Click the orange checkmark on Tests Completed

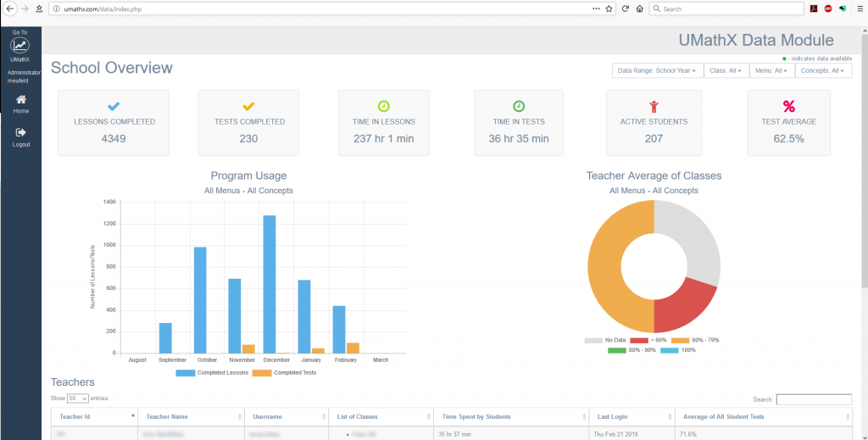pos(248,106)
